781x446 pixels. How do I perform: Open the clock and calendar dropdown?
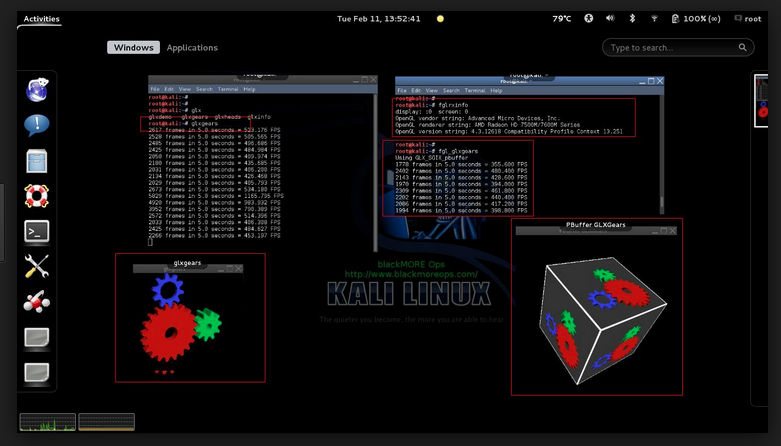(379, 18)
